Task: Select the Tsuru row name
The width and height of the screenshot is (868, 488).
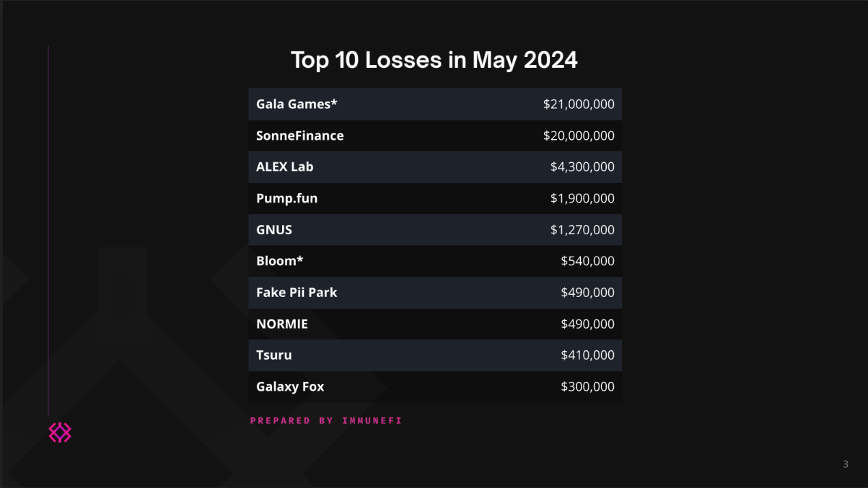Action: pyautogui.click(x=274, y=355)
